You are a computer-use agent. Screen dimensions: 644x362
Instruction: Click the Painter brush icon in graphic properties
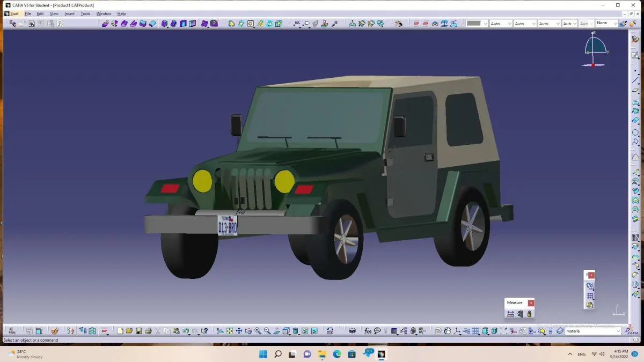coord(623,24)
